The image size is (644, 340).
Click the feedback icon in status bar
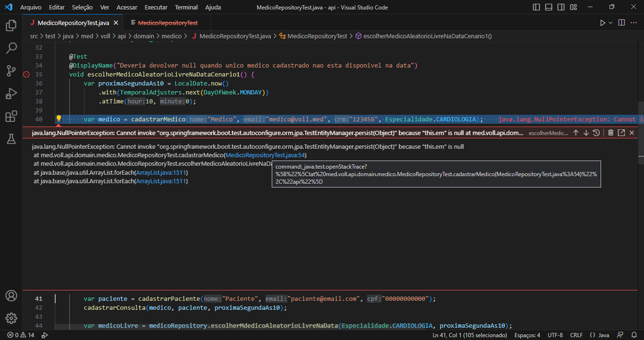coord(621,335)
